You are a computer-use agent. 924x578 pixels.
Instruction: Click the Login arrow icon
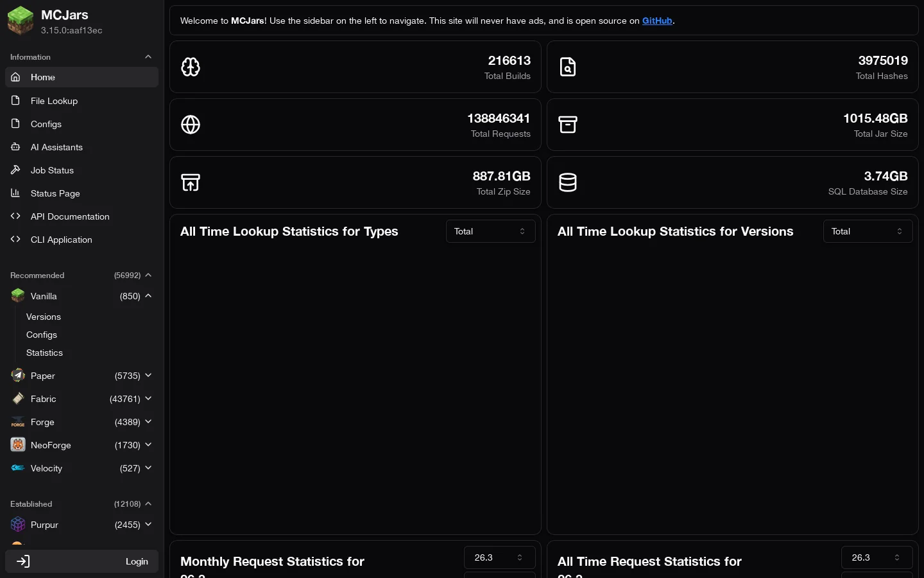23,561
